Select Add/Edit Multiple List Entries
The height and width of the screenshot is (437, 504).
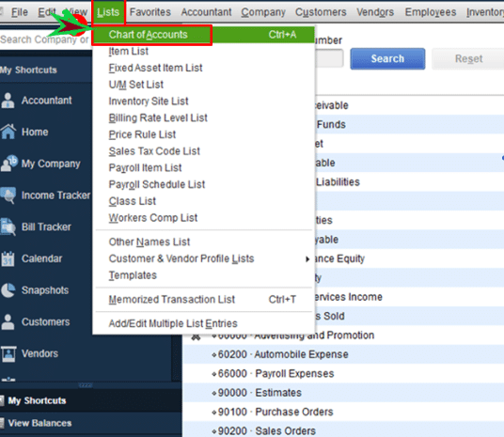coord(203,323)
